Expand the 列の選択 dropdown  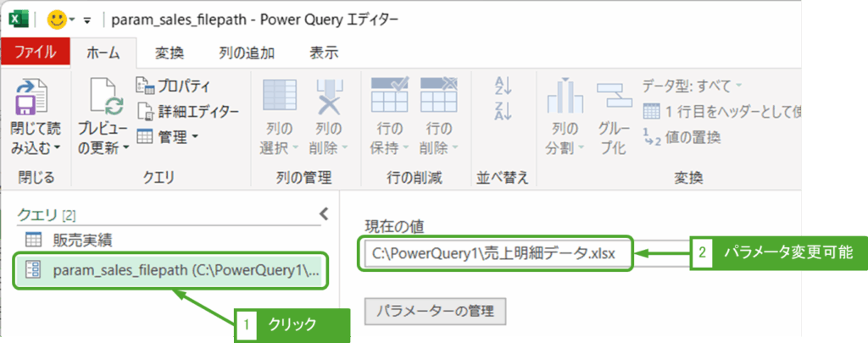(295, 147)
